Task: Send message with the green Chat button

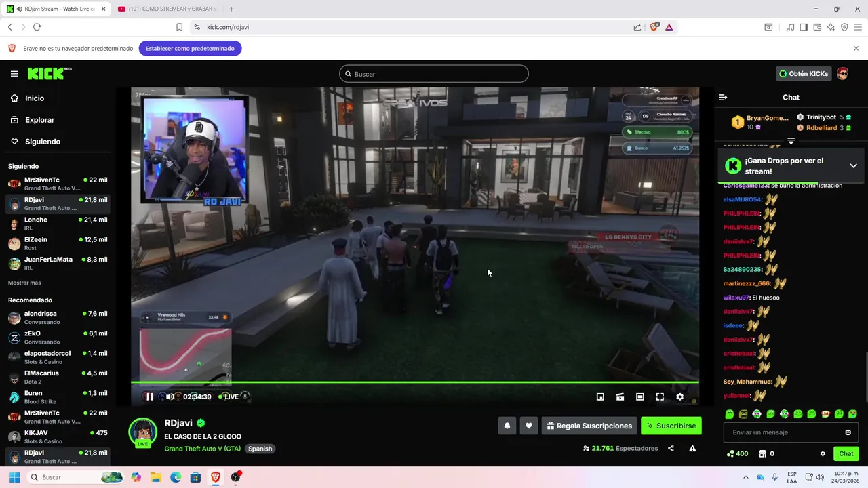Action: [846, 453]
